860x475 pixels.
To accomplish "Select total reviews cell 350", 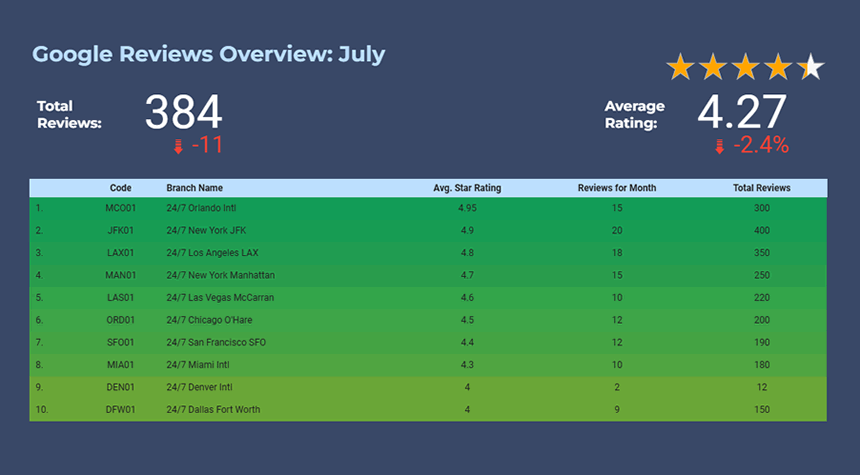I will pos(762,253).
